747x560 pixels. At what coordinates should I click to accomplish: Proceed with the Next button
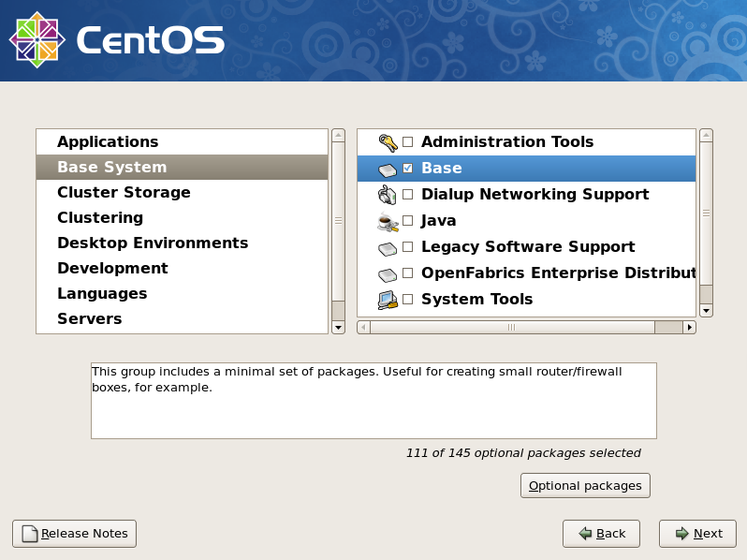click(697, 534)
